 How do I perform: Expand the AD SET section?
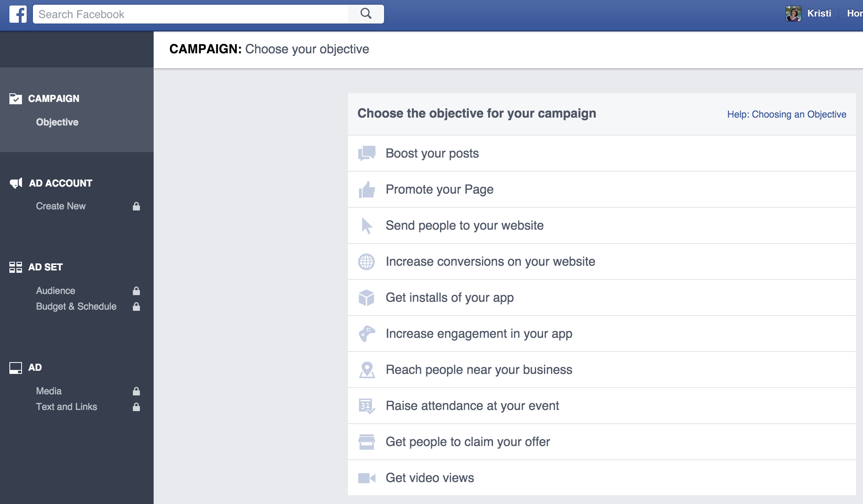point(45,267)
